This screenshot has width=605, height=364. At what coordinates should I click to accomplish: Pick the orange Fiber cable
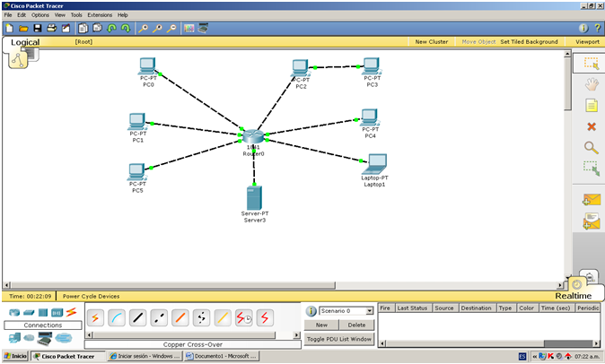point(180,318)
